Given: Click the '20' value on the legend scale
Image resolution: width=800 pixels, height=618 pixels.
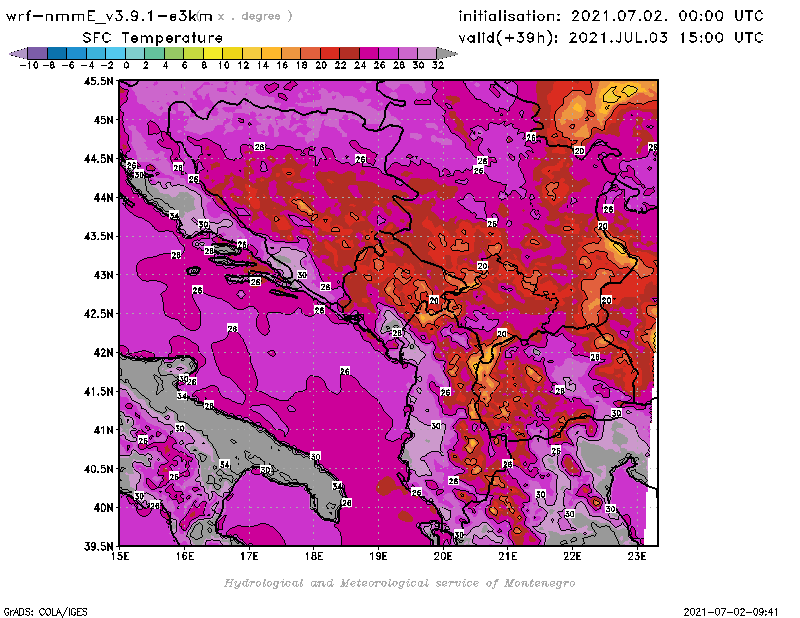Looking at the screenshot, I should click(x=321, y=65).
